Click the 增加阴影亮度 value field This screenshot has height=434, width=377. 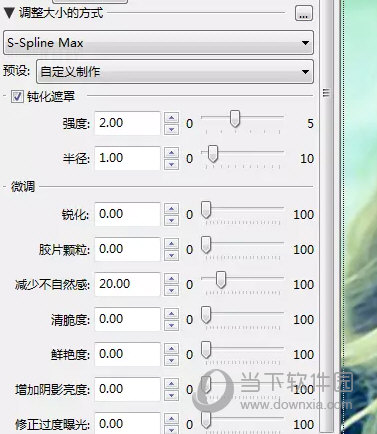pyautogui.click(x=127, y=389)
